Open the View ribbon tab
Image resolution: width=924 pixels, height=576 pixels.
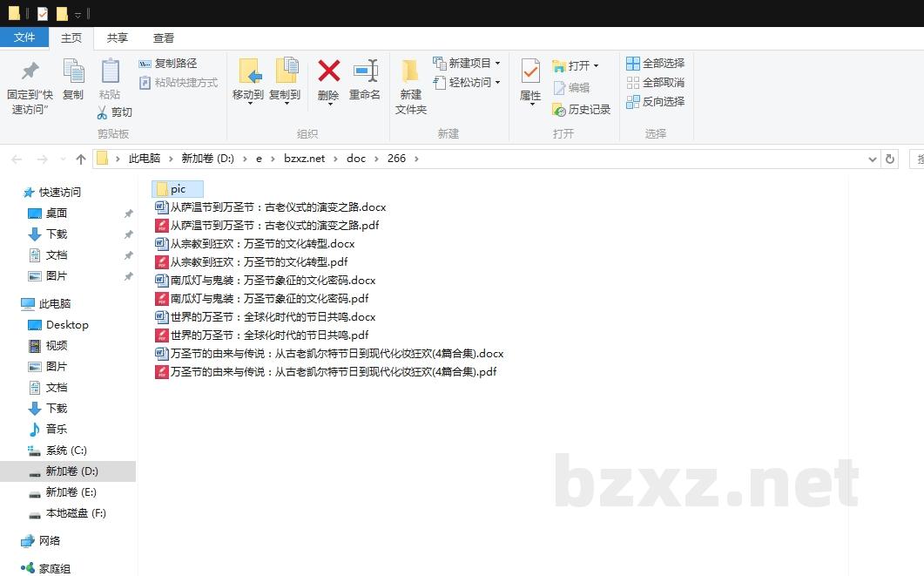[164, 37]
